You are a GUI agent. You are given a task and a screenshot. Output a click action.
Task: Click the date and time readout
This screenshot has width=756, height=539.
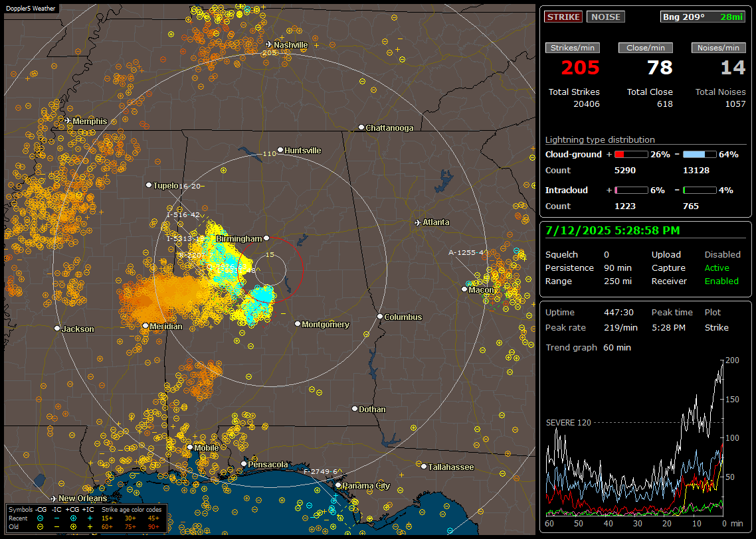[x=613, y=231]
